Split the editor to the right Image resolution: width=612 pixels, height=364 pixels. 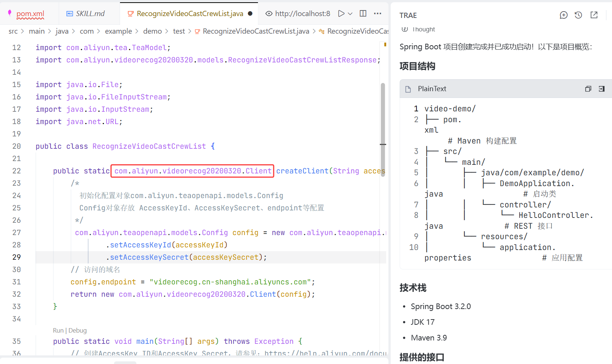(x=363, y=13)
